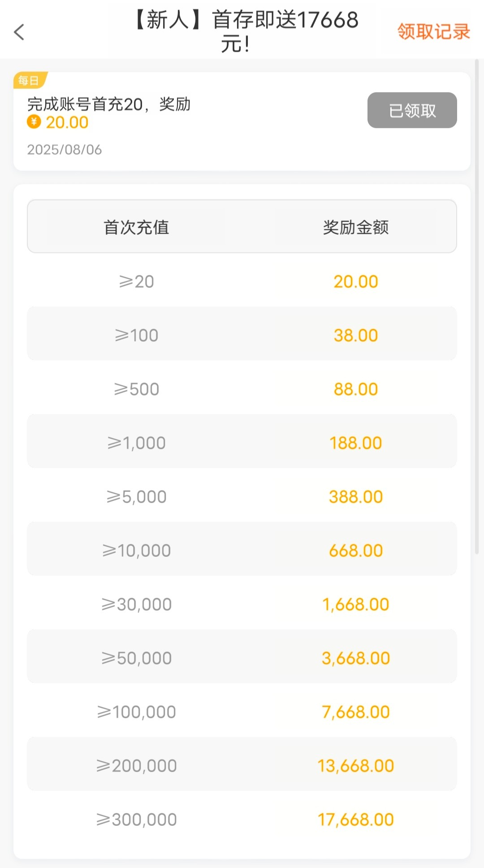
Task: Select the ≥200,000 deposit tier
Action: [136, 766]
